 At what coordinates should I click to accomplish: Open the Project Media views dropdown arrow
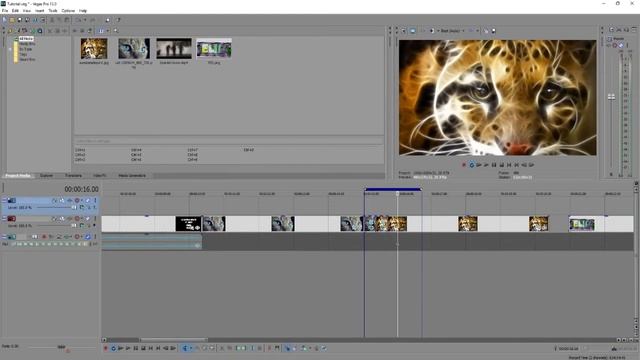(x=108, y=31)
